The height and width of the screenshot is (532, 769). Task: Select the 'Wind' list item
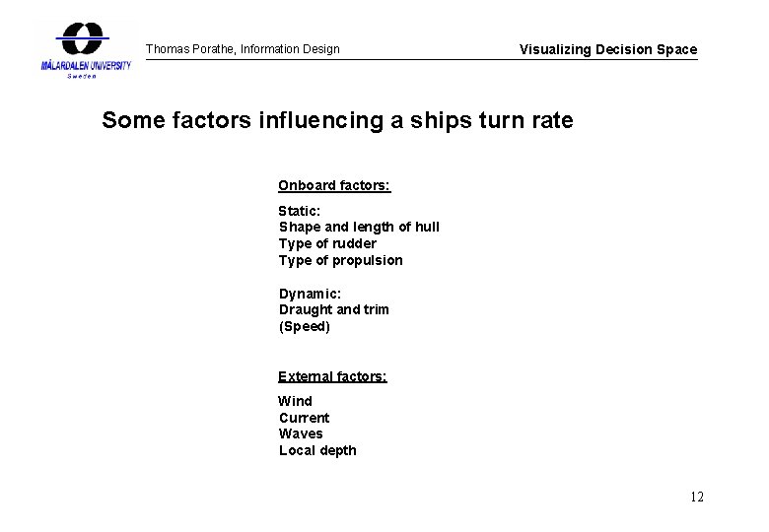295,401
